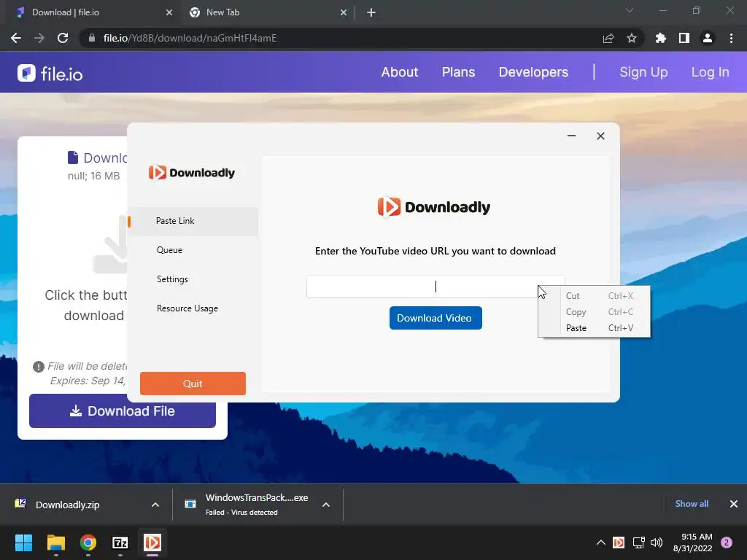This screenshot has height=560, width=747.
Task: Click the Download Video button
Action: (436, 318)
